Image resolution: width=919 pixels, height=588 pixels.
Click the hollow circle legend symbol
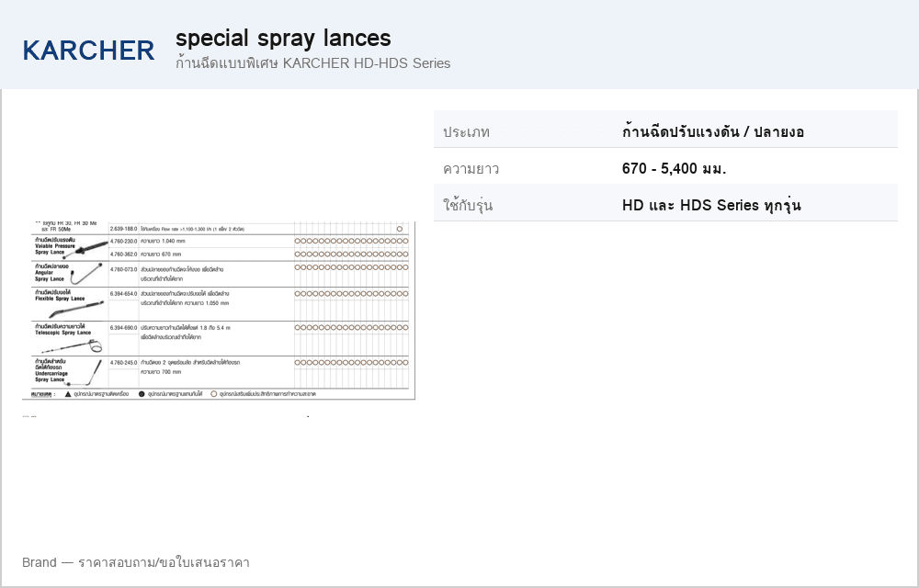coord(213,394)
